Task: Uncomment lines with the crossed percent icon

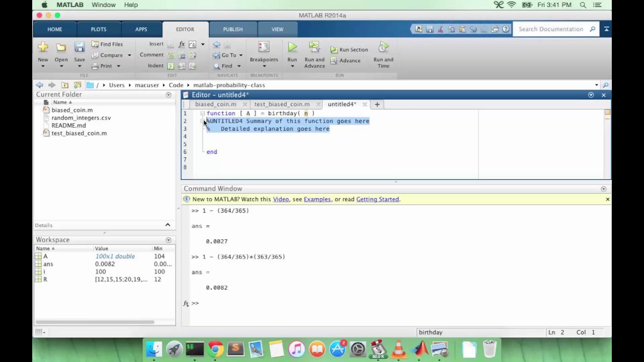Action: pyautogui.click(x=182, y=55)
